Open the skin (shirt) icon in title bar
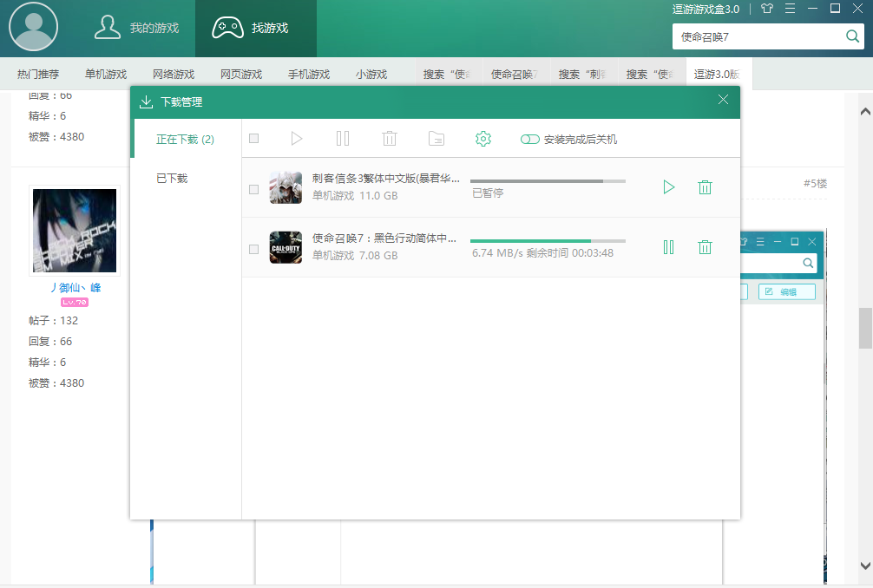Screen dimensions: 873x588 pyautogui.click(x=767, y=9)
